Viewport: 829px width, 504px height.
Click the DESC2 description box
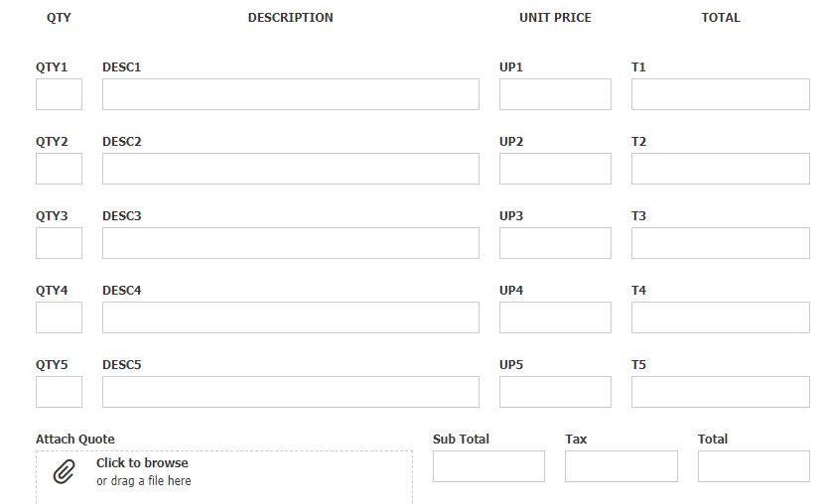[x=290, y=169]
